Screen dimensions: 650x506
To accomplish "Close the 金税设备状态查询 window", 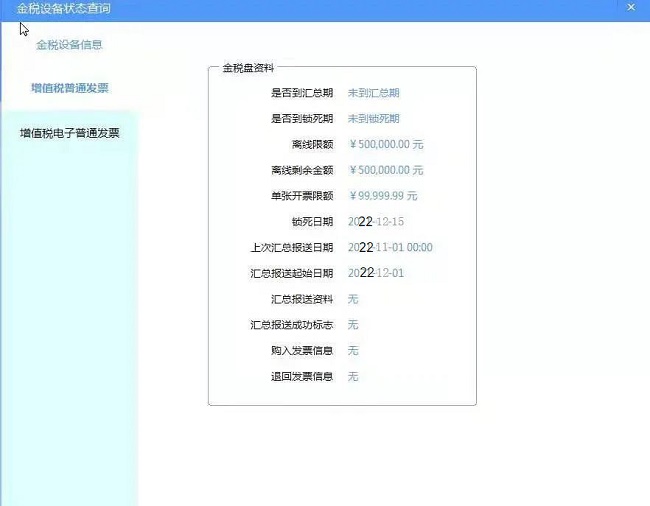I will pyautogui.click(x=630, y=8).
